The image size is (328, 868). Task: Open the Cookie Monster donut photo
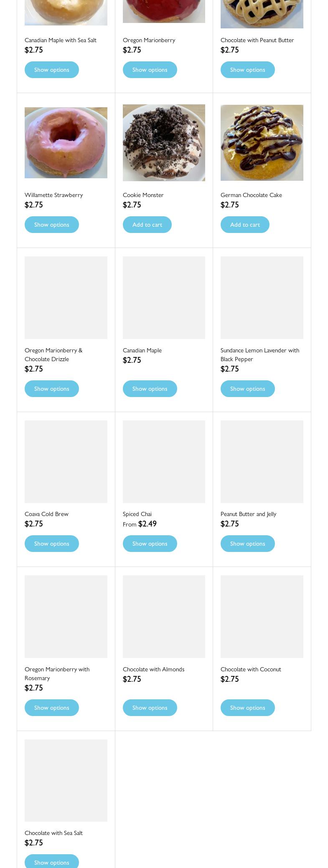(x=164, y=143)
